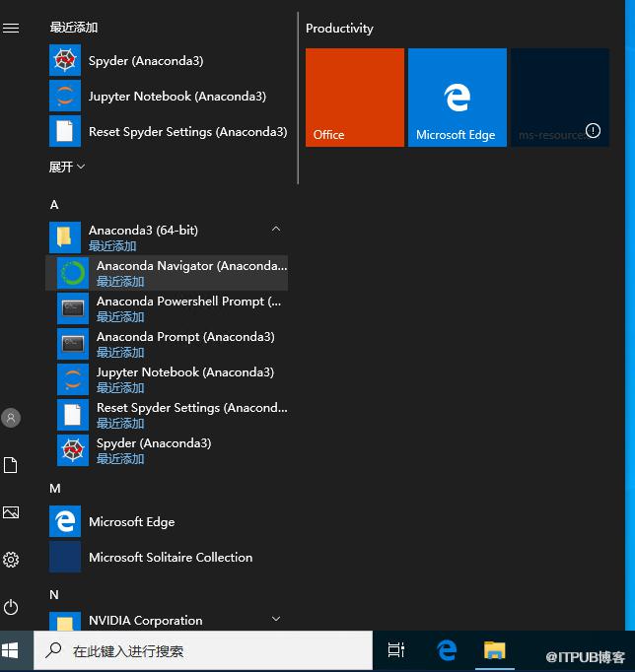Click the Productivity group title
The image size is (635, 672).
point(339,29)
